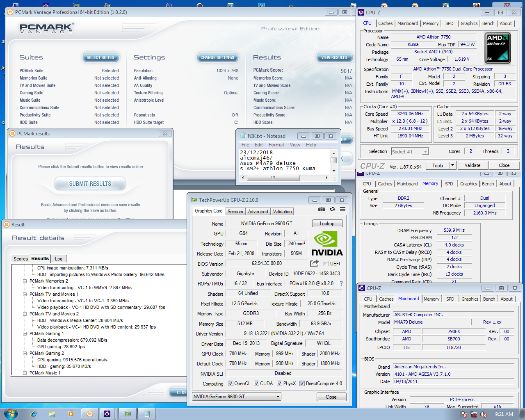
Task: Click the PCMark results window title icon
Action: point(12,133)
